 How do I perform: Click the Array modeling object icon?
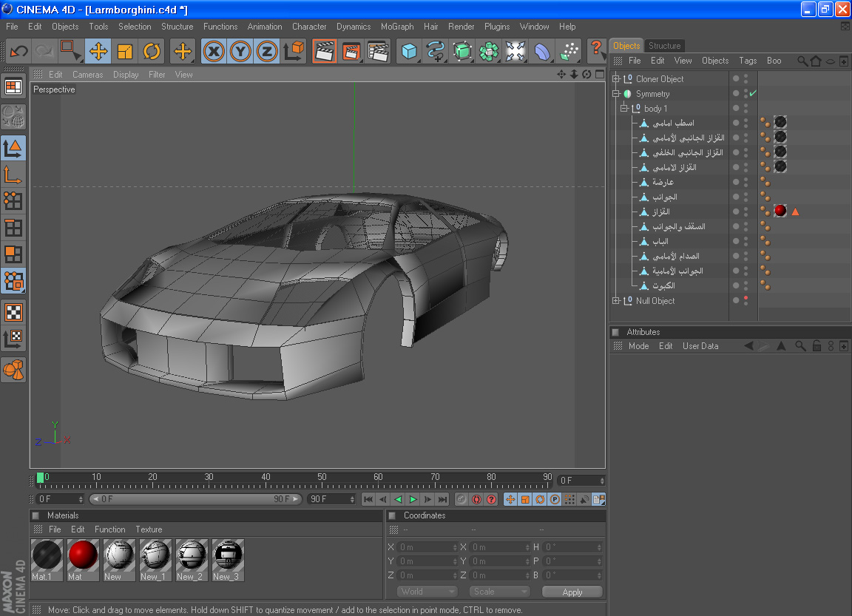[x=488, y=52]
